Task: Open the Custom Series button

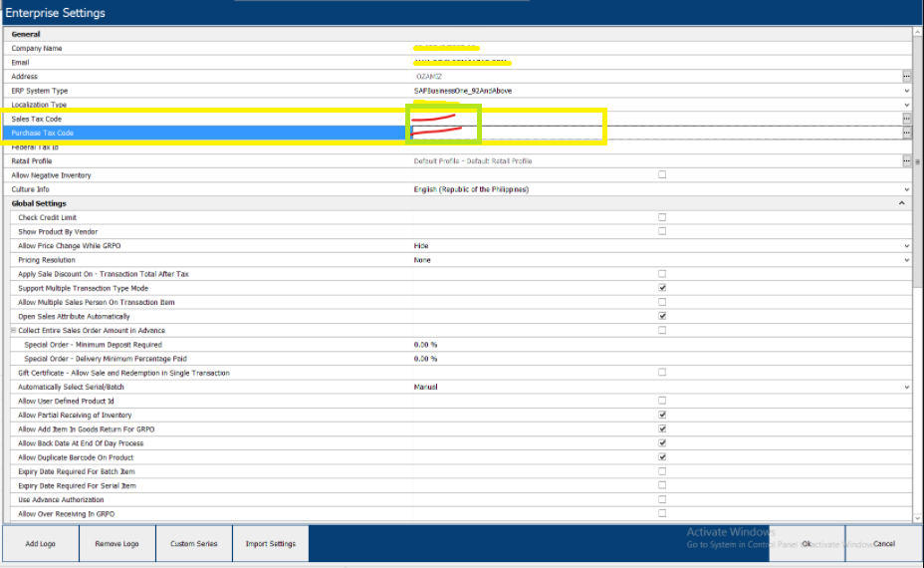Action: [x=194, y=544]
